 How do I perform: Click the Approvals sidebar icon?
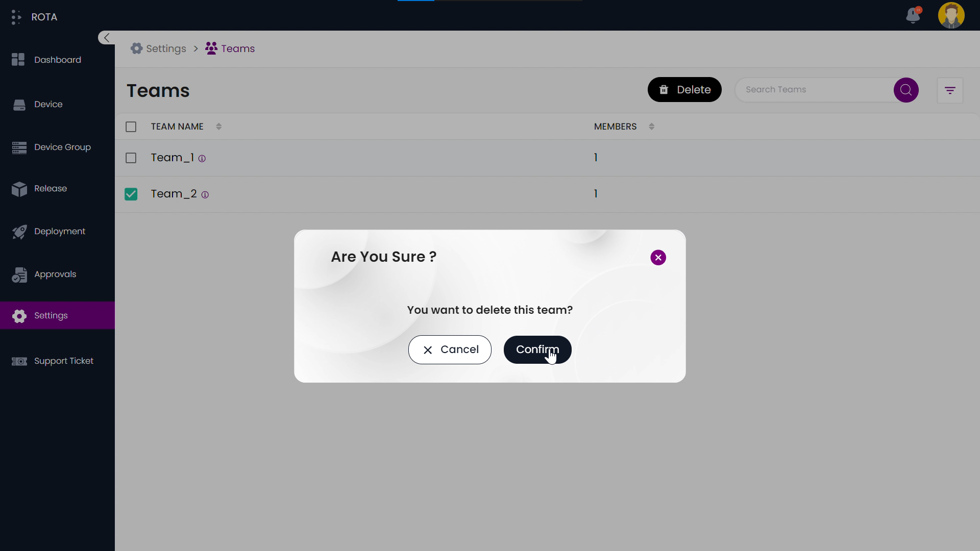coord(19,274)
